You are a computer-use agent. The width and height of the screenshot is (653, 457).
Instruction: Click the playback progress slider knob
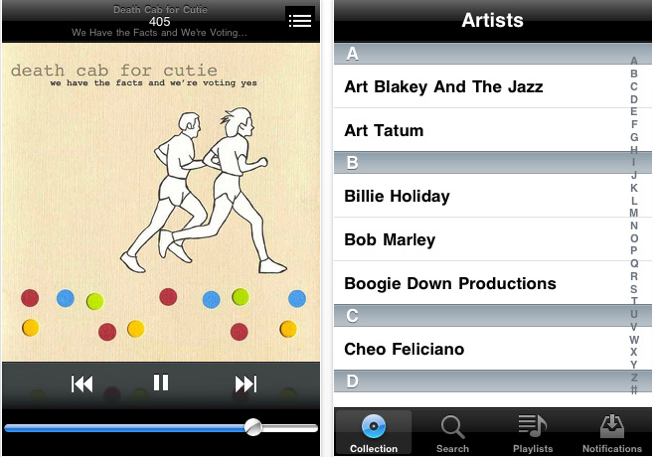click(253, 427)
